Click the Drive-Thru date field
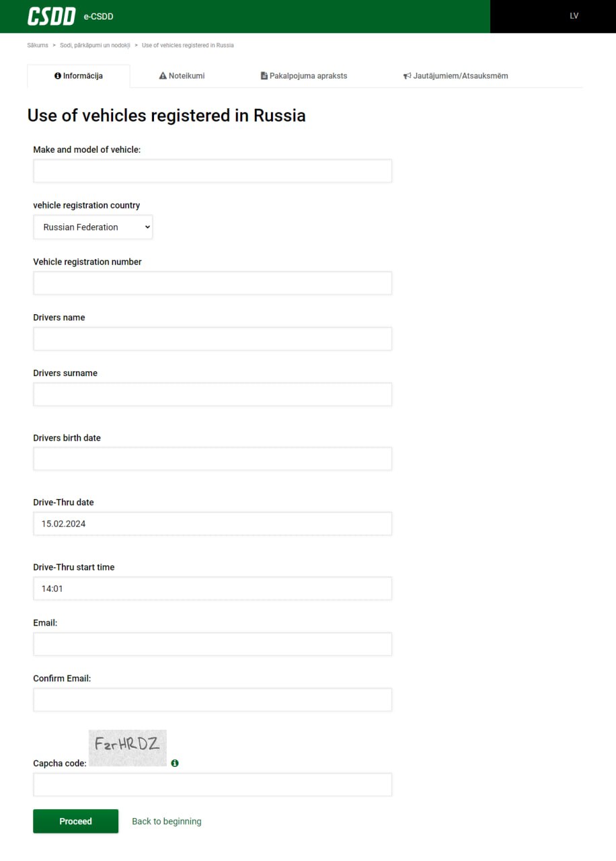Viewport: 616px width, 861px height. click(213, 523)
